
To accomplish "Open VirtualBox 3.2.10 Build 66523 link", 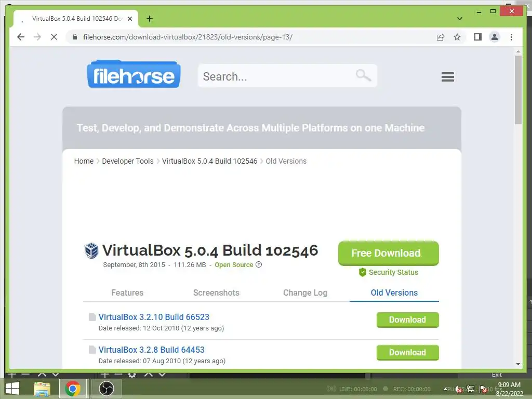I will pos(154,317).
